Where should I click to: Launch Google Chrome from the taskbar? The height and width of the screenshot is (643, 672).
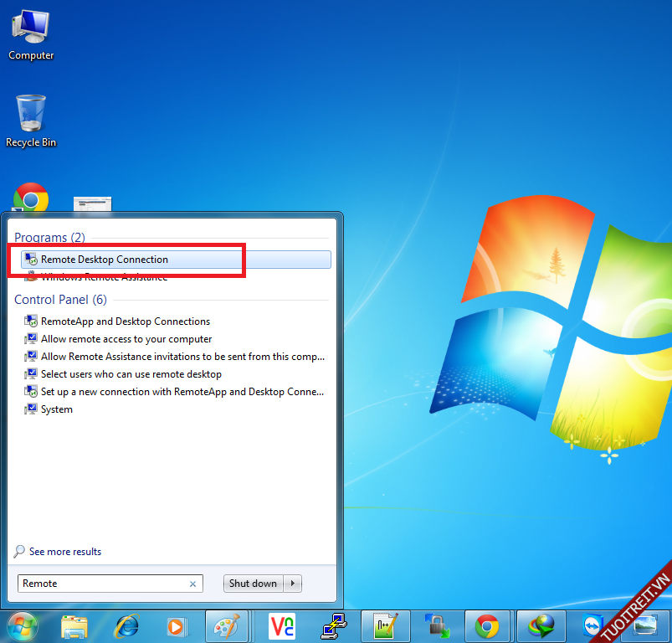tap(487, 626)
